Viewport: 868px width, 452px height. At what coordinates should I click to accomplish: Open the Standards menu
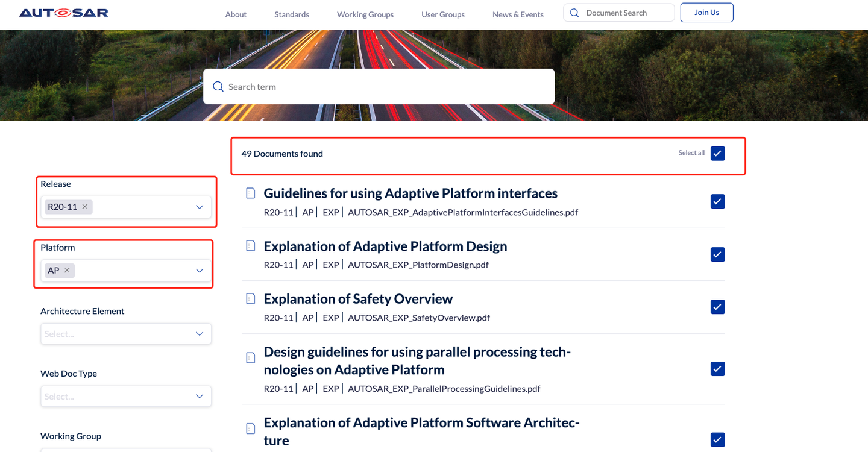(x=292, y=14)
